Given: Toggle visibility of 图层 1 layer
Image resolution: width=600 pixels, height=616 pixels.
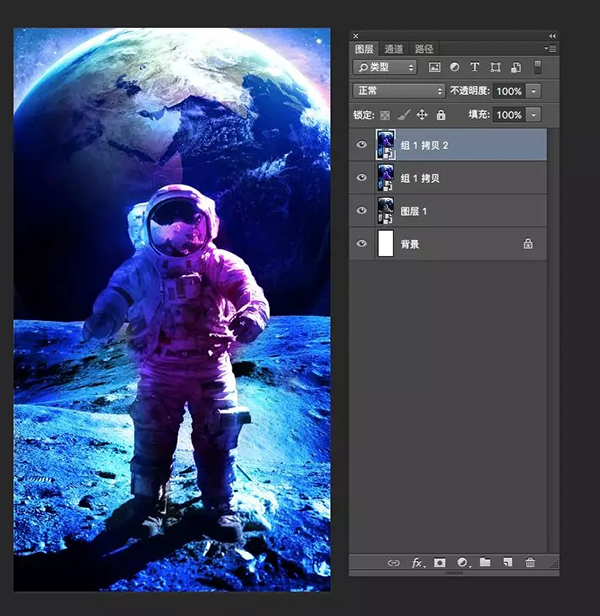Looking at the screenshot, I should click(362, 211).
